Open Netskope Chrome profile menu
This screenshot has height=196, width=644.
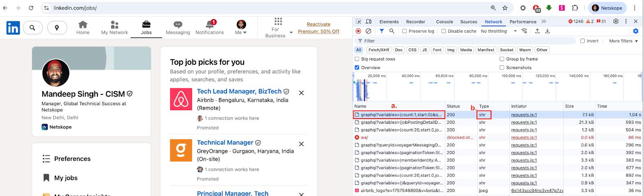tap(607, 8)
